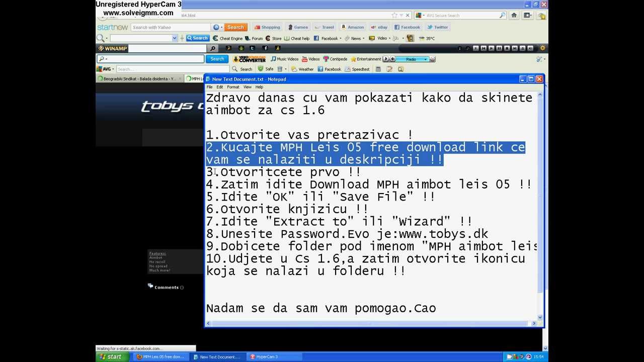Image resolution: width=644 pixels, height=362 pixels.
Task: Open Notepad Format menu
Action: [x=233, y=87]
